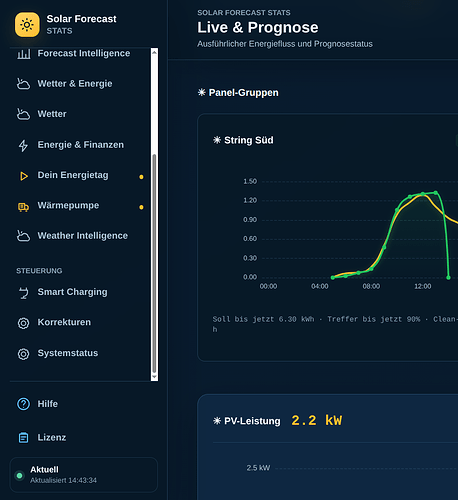Click the STEUERUNG section label
The image size is (458, 500).
pyautogui.click(x=39, y=271)
